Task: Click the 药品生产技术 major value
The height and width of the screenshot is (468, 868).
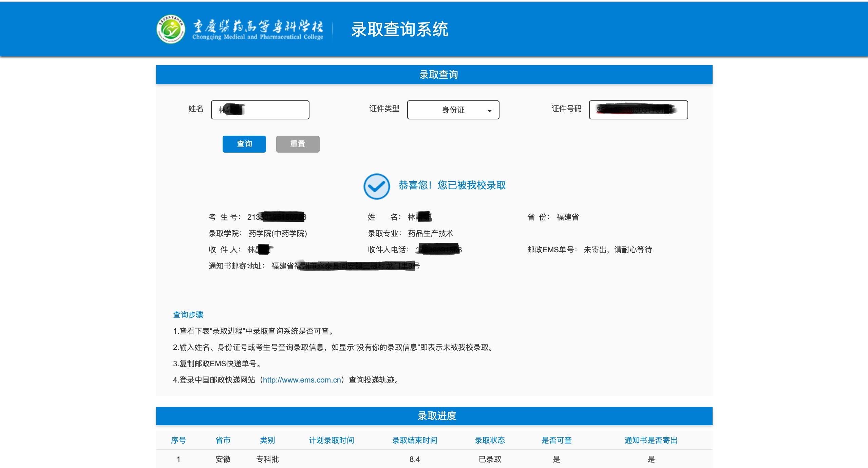Action: pos(431,233)
